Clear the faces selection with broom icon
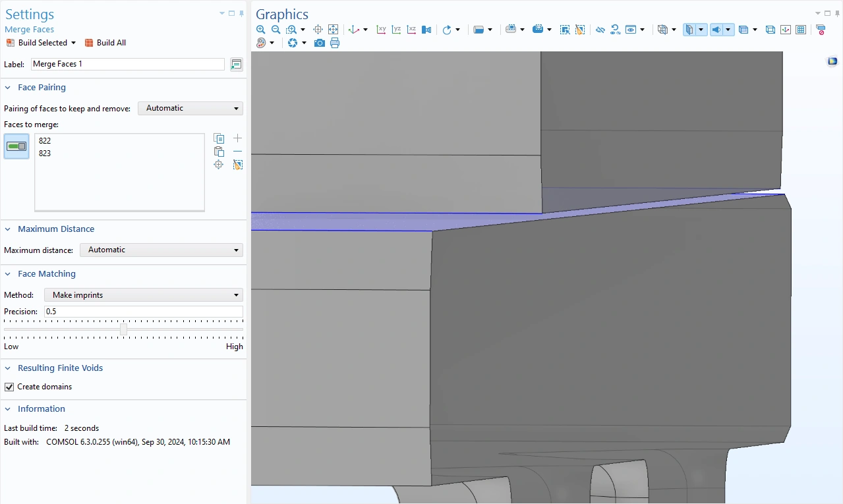 [238, 165]
